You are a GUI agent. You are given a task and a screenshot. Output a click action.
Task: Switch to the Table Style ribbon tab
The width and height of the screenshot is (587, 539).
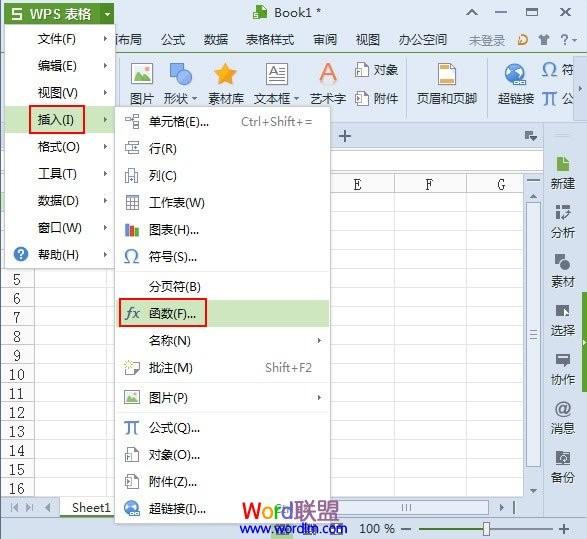[x=270, y=39]
